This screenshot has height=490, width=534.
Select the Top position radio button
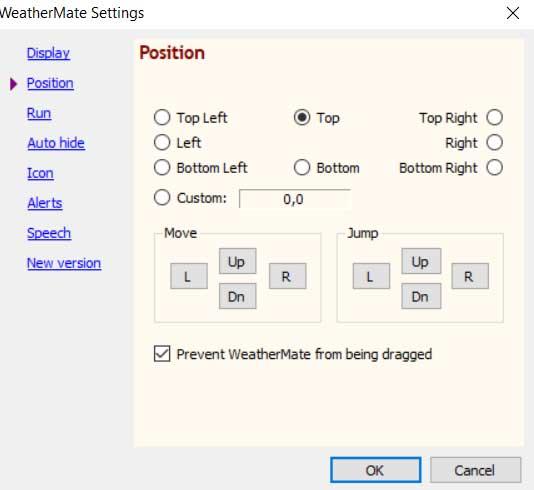pyautogui.click(x=302, y=117)
